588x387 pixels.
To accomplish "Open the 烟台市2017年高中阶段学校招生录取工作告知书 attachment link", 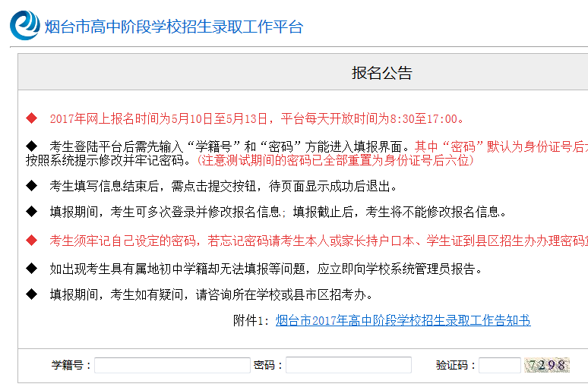I will [403, 321].
